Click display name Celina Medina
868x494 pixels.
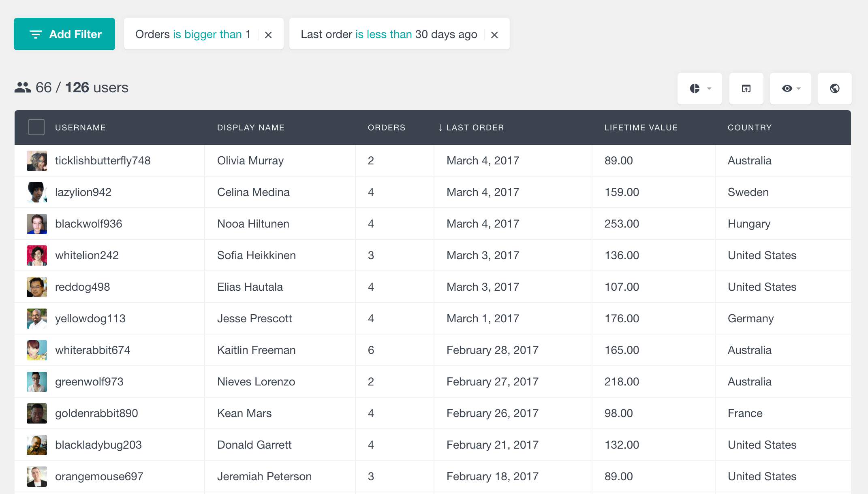point(253,192)
